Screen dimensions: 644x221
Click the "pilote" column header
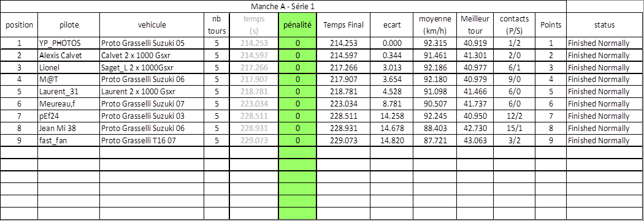(69, 25)
